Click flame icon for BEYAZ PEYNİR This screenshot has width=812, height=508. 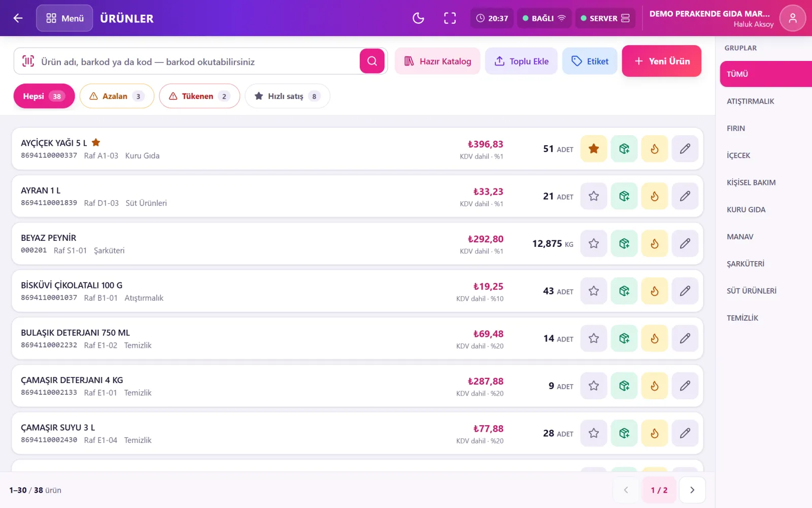pos(655,243)
